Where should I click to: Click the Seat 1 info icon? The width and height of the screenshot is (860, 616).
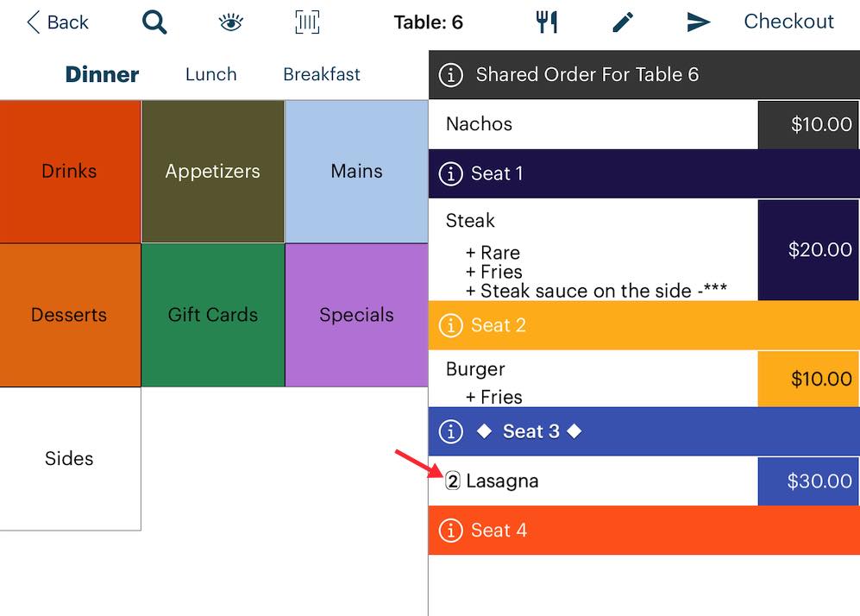tap(450, 174)
